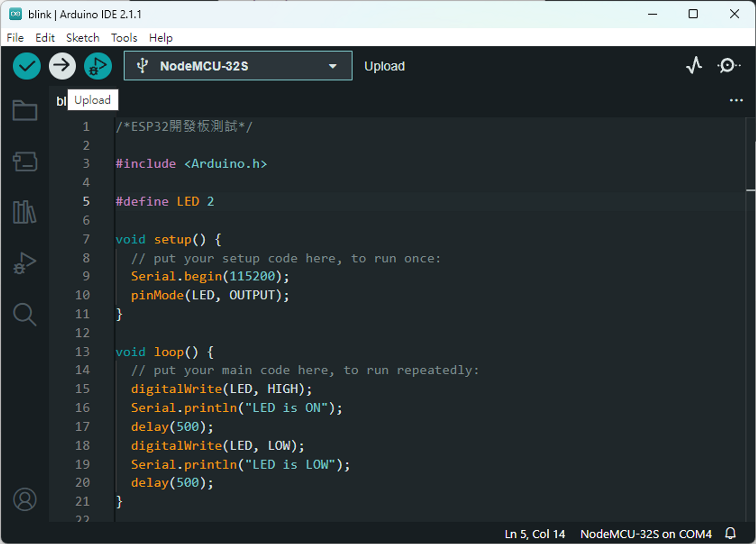This screenshot has height=544, width=756.
Task: Click the board selector dropdown arrow
Action: (333, 66)
